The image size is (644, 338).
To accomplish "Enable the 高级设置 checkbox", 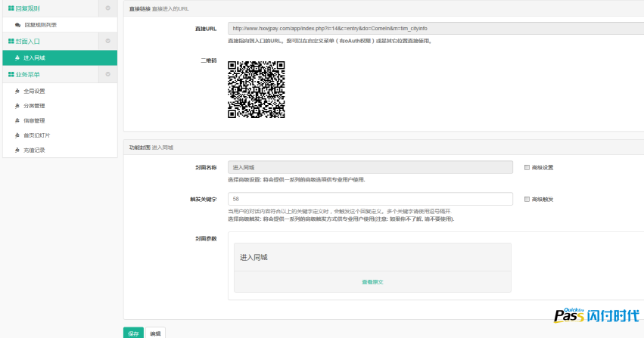I will [527, 167].
